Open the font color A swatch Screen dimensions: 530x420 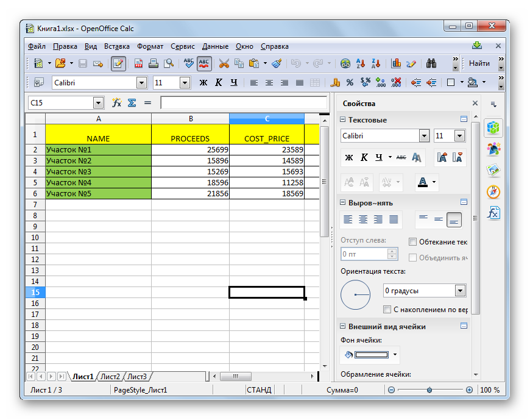coord(423,182)
